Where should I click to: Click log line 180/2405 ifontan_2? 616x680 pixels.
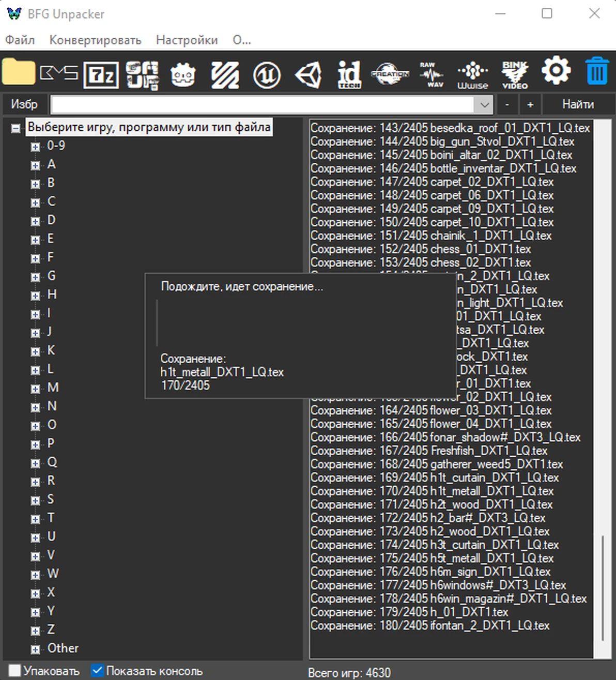pyautogui.click(x=430, y=625)
